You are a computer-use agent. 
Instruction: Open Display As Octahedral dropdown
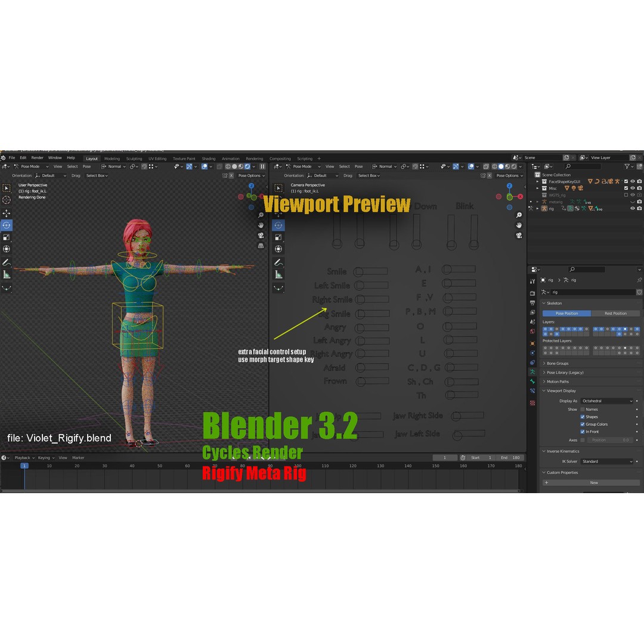point(607,401)
